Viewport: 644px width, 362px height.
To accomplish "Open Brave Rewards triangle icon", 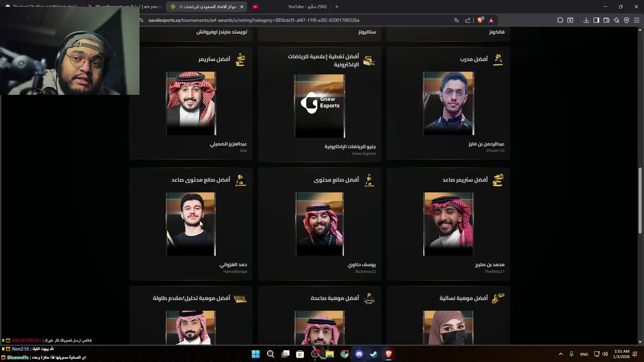I will point(491,20).
